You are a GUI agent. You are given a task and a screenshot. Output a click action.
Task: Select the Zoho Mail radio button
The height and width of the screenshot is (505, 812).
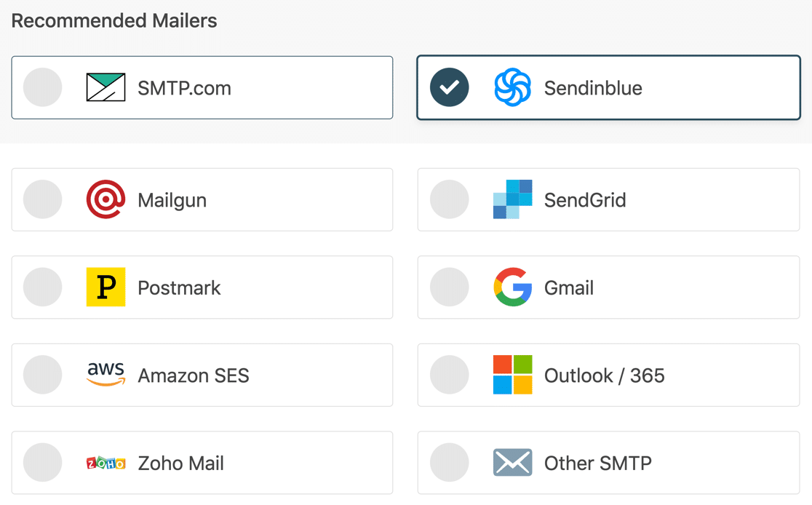point(43,463)
